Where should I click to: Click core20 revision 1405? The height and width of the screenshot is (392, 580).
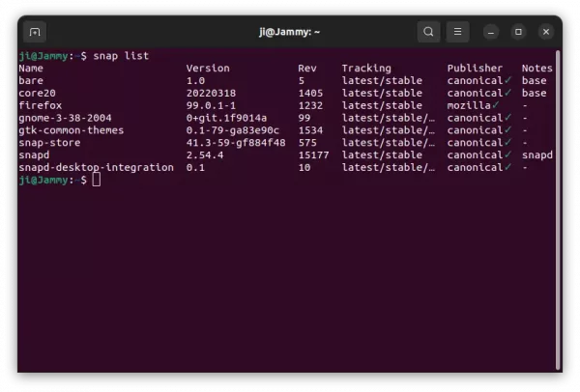pos(310,93)
